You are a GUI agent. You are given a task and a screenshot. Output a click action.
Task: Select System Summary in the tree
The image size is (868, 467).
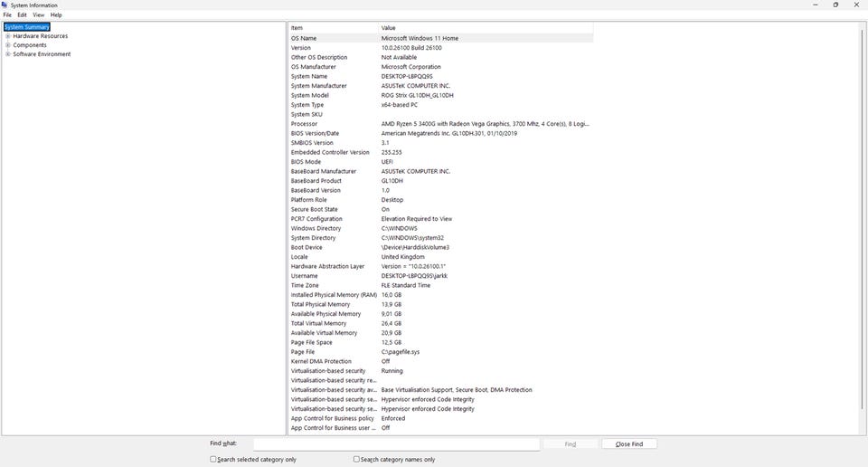26,26
